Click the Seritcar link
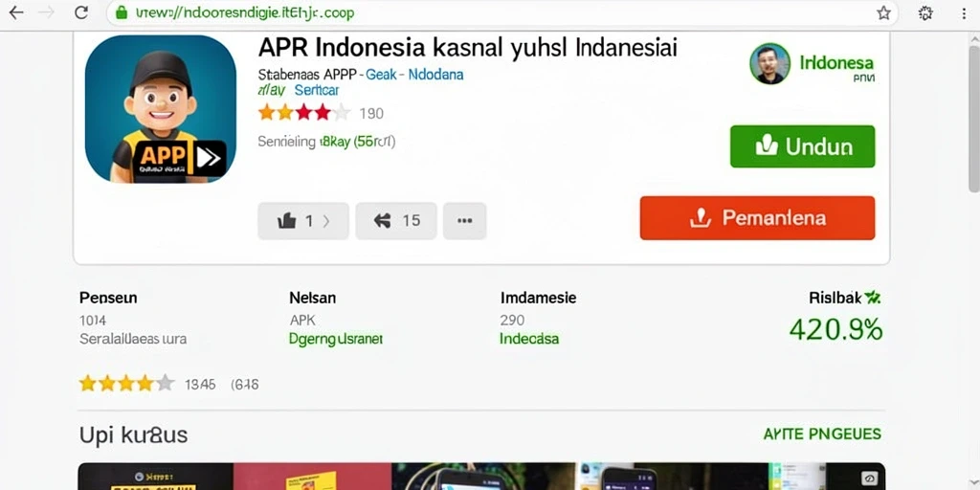The image size is (980, 490). point(316,90)
